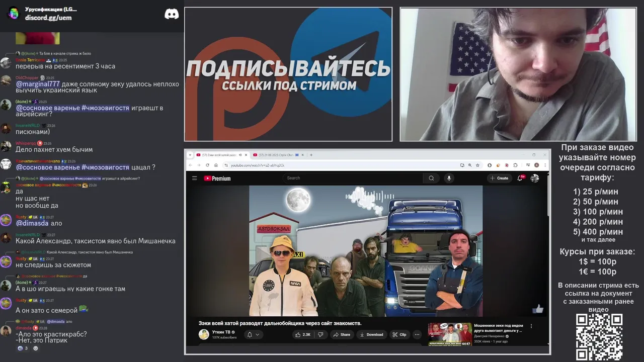Open YouTube notifications bell with 9+ badge
Viewport: 644px width, 362px height.
(x=521, y=177)
